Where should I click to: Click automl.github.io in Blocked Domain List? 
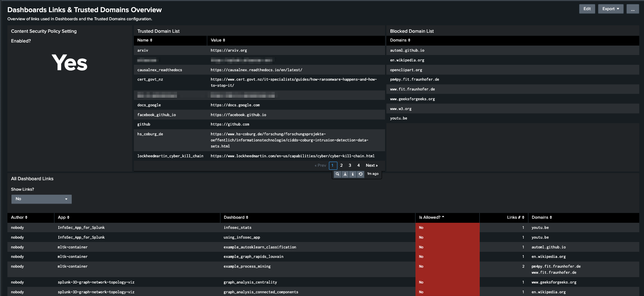(x=407, y=50)
